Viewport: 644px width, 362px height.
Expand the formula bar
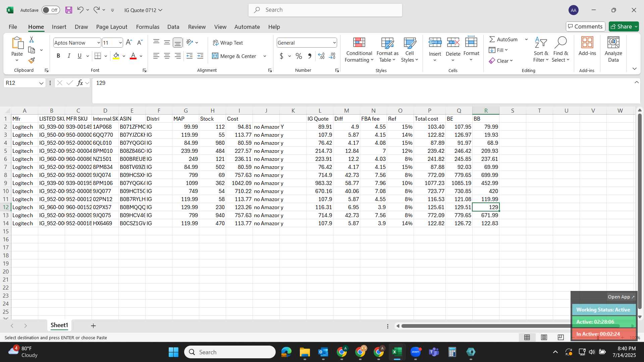pos(637,82)
